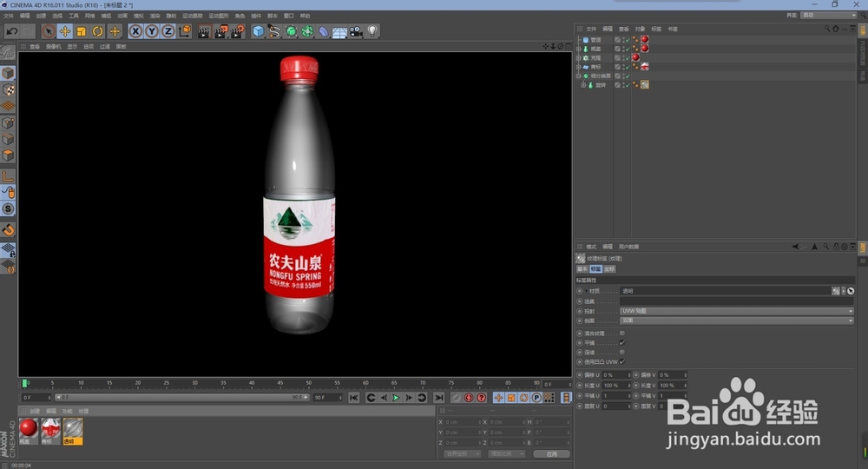Open the 投射 UVW projection dropdown
Image resolution: width=868 pixels, height=469 pixels.
pos(737,311)
